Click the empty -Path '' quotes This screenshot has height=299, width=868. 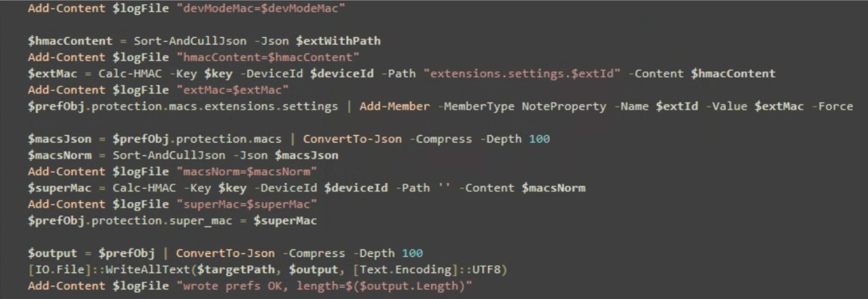[x=444, y=188]
